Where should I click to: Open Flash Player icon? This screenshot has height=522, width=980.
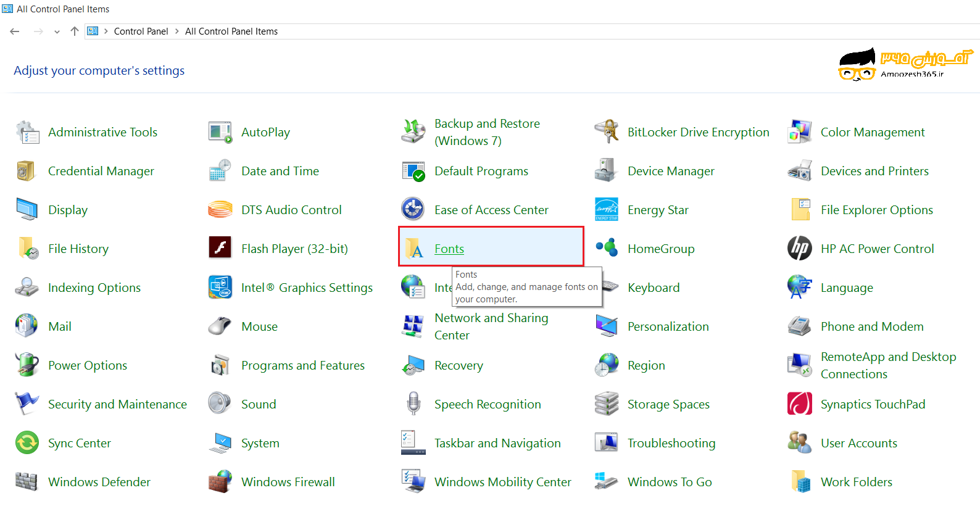pyautogui.click(x=220, y=249)
